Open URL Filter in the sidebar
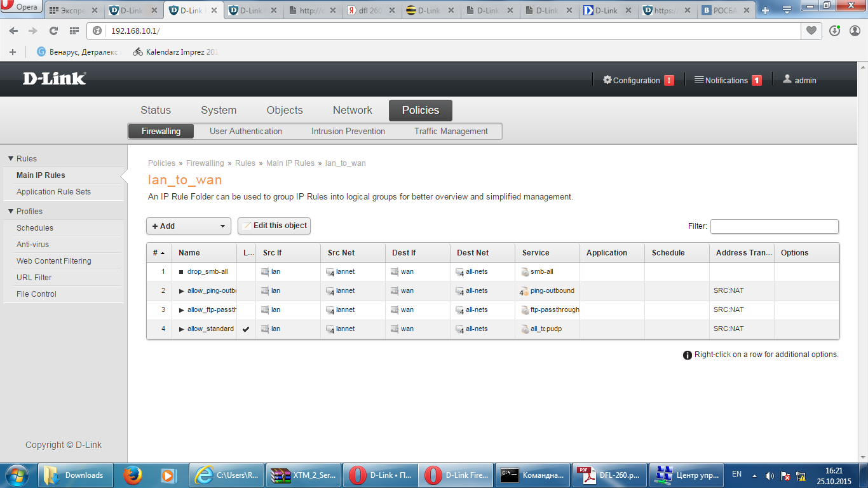This screenshot has height=488, width=868. [34, 278]
